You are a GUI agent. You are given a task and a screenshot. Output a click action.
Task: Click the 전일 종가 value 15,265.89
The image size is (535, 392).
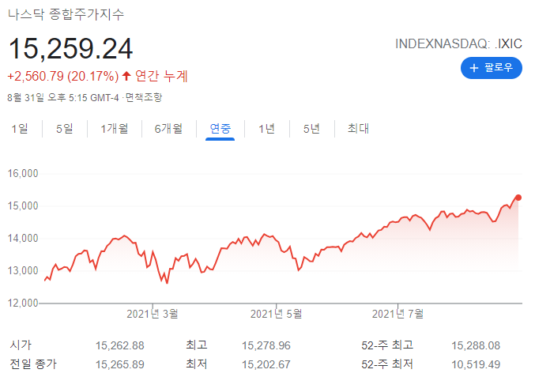120,364
